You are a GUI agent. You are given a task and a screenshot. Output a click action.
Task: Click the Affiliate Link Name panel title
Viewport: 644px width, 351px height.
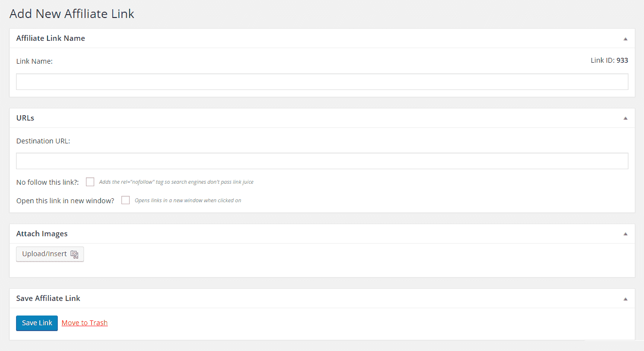pos(51,38)
